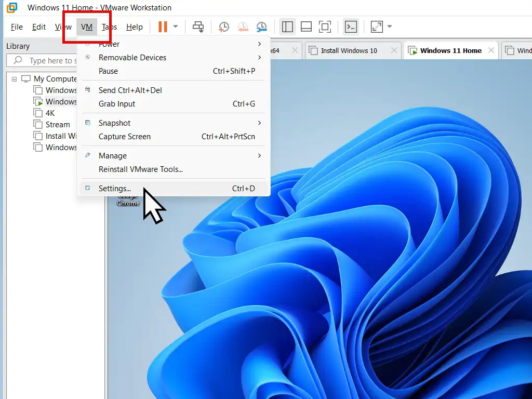Select Grab Input menu entry
Screen dimensions: 532x399
174,104
